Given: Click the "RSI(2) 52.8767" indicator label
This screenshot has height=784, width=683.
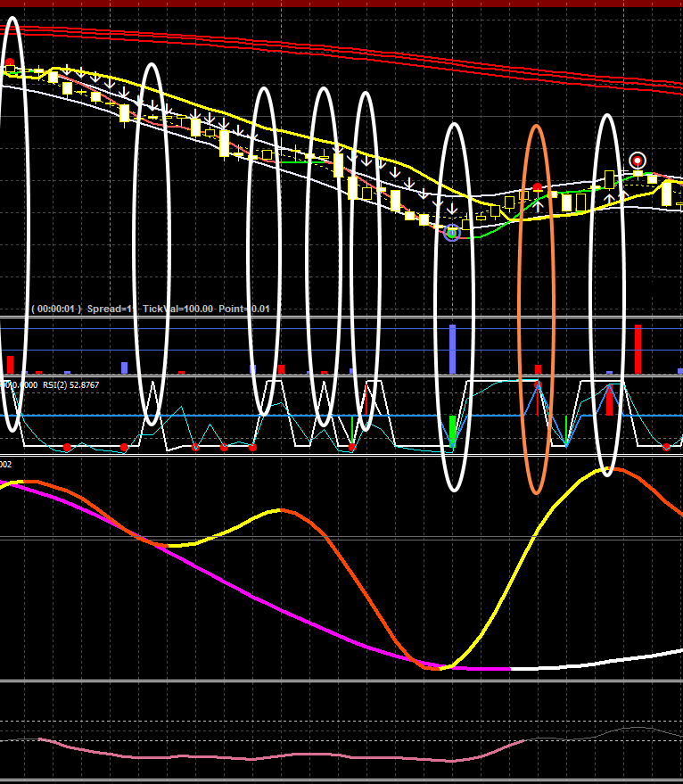Looking at the screenshot, I should click(71, 385).
